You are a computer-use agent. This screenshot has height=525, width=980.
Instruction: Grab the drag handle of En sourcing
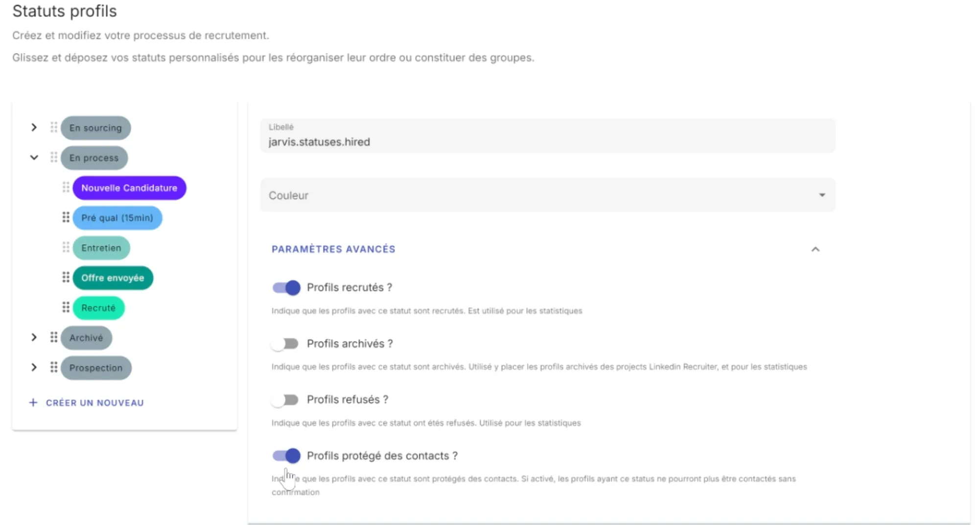(x=54, y=128)
